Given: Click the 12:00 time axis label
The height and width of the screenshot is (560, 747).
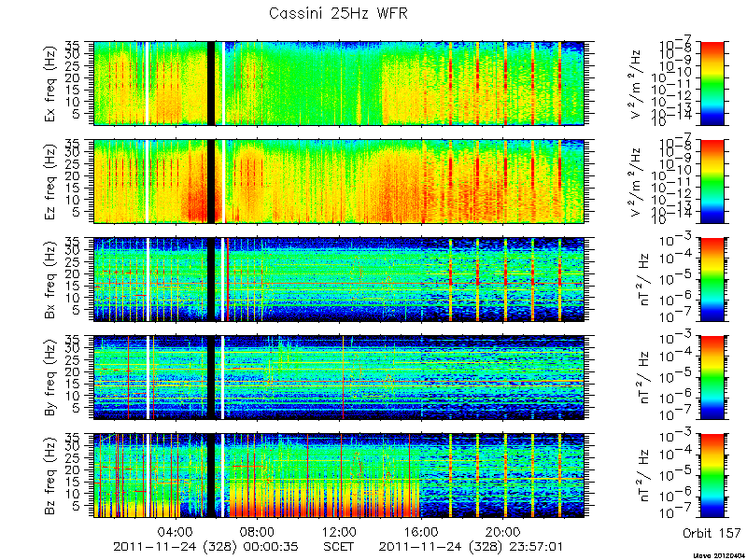Looking at the screenshot, I should point(340,531).
